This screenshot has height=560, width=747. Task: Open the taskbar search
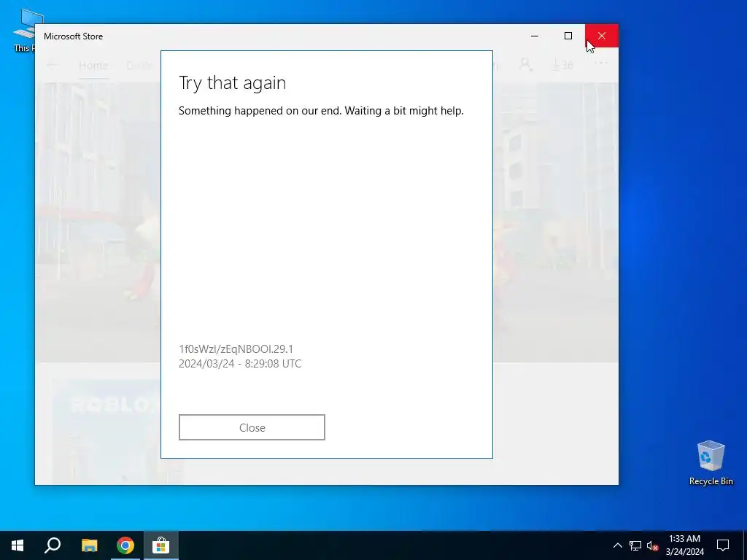tap(53, 545)
